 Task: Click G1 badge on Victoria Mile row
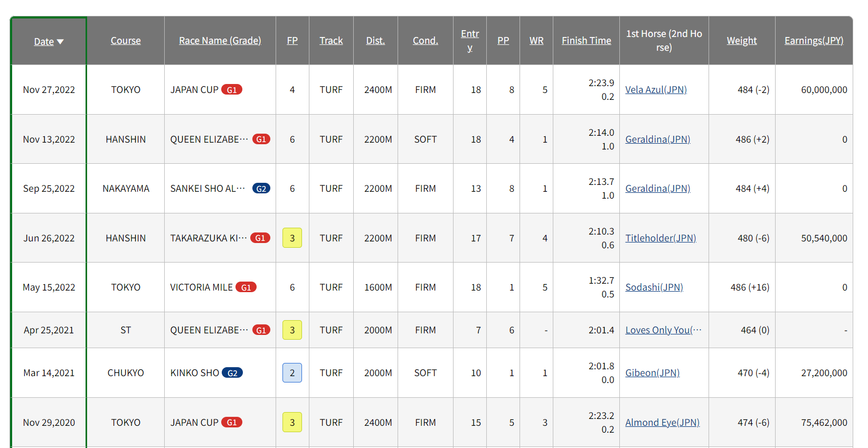click(x=246, y=287)
